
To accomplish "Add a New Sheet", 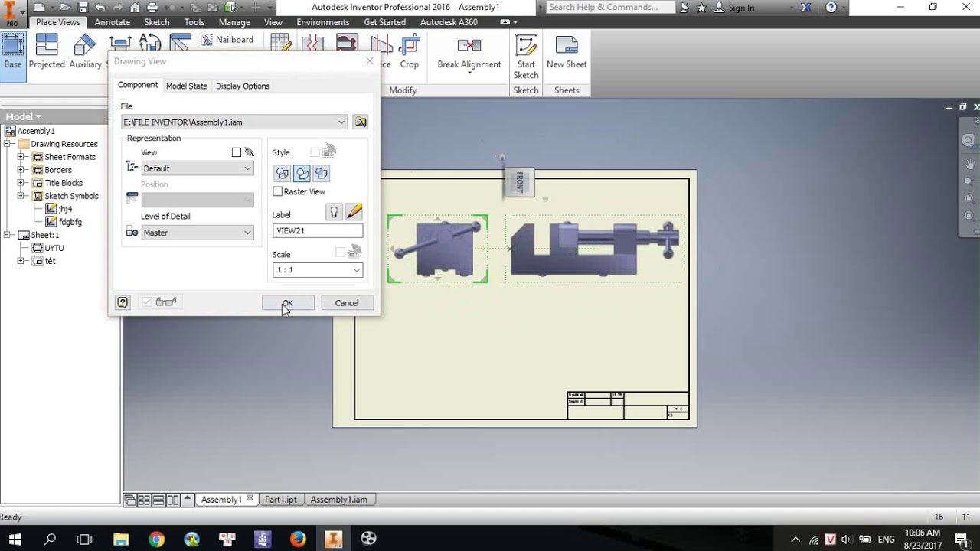I will (567, 51).
